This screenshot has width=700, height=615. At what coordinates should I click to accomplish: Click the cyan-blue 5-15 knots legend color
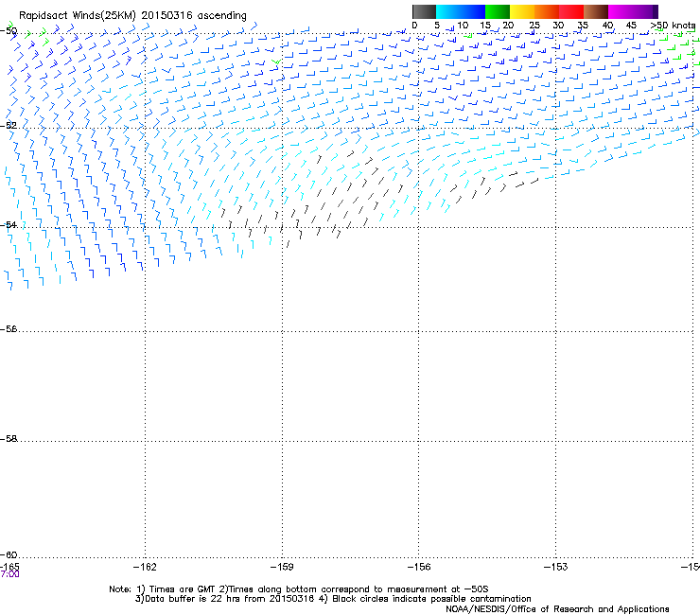[x=461, y=11]
